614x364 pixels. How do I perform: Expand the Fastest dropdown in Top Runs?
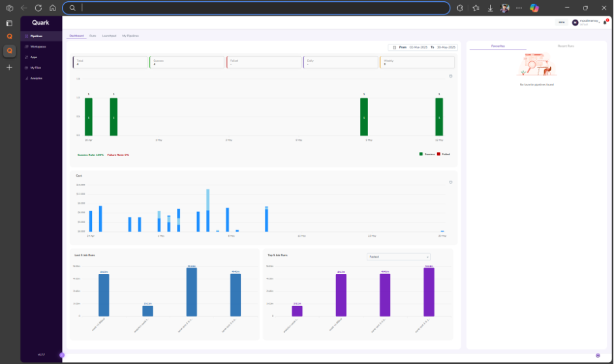[398, 257]
